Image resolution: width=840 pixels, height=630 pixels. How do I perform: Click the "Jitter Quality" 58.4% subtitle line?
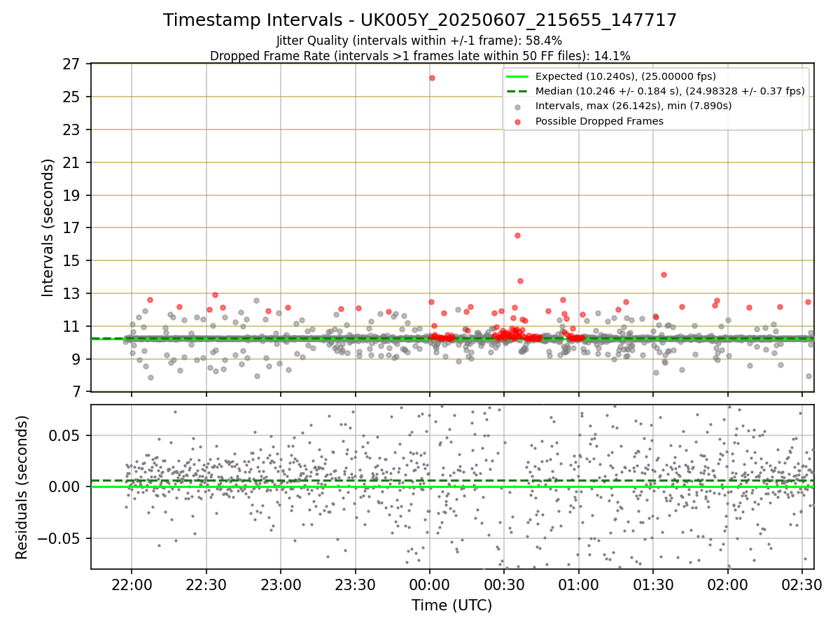point(419,41)
